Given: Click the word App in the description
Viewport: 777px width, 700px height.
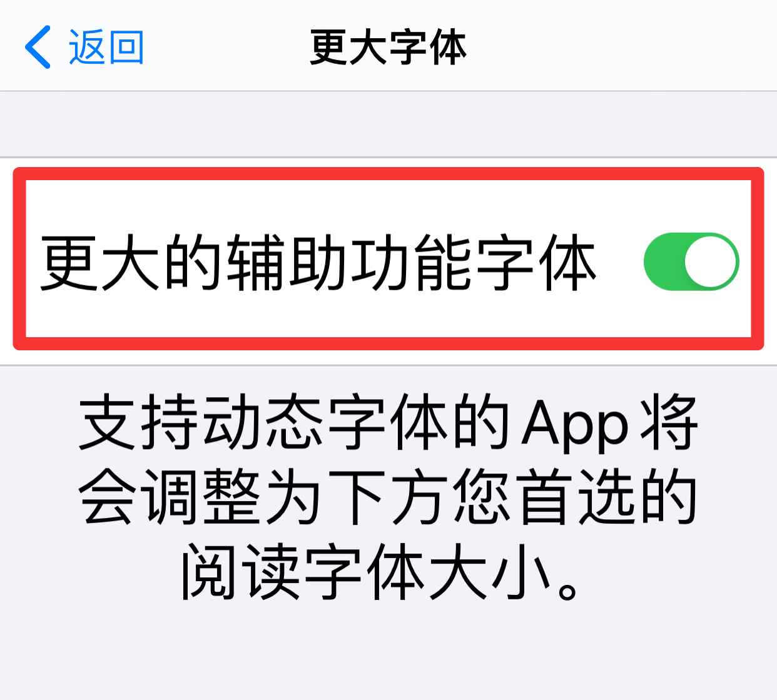Looking at the screenshot, I should pos(575,425).
